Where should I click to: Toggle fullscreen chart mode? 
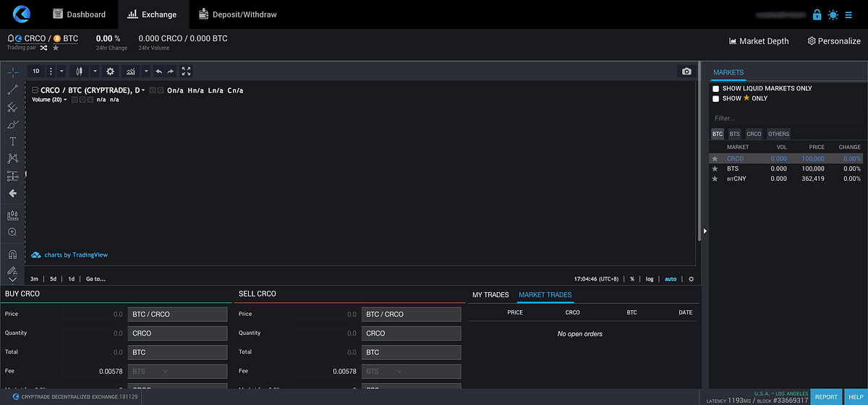tap(186, 72)
